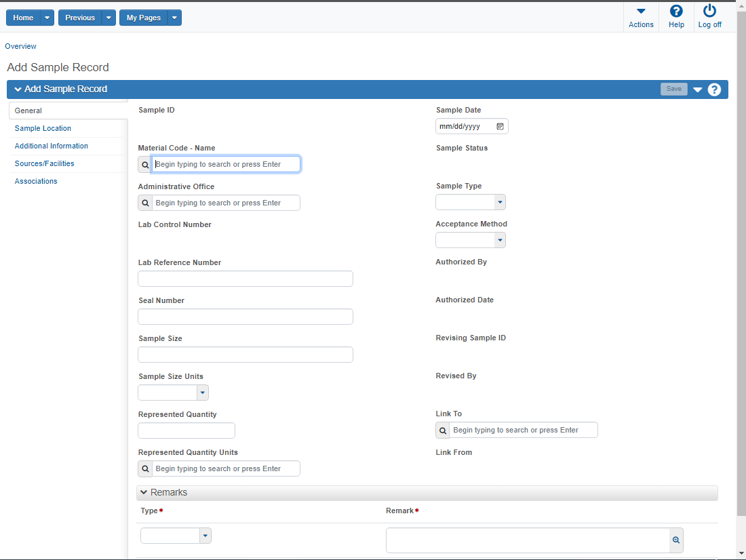
Task: Click the scrollbar down arrow
Action: (741, 553)
